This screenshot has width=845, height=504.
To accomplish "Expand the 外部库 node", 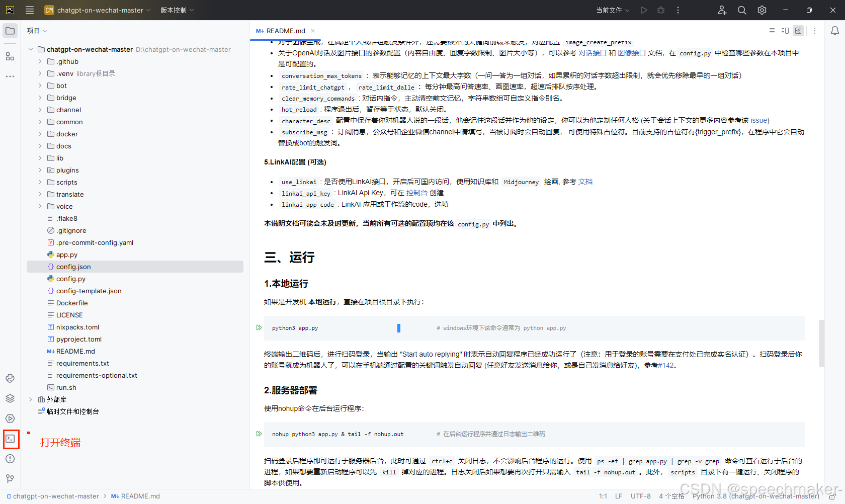I will coord(31,399).
